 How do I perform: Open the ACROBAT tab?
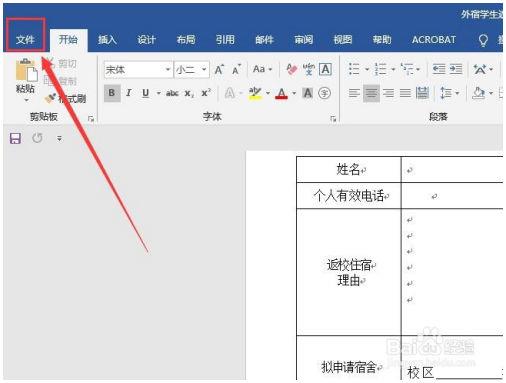[x=434, y=40]
